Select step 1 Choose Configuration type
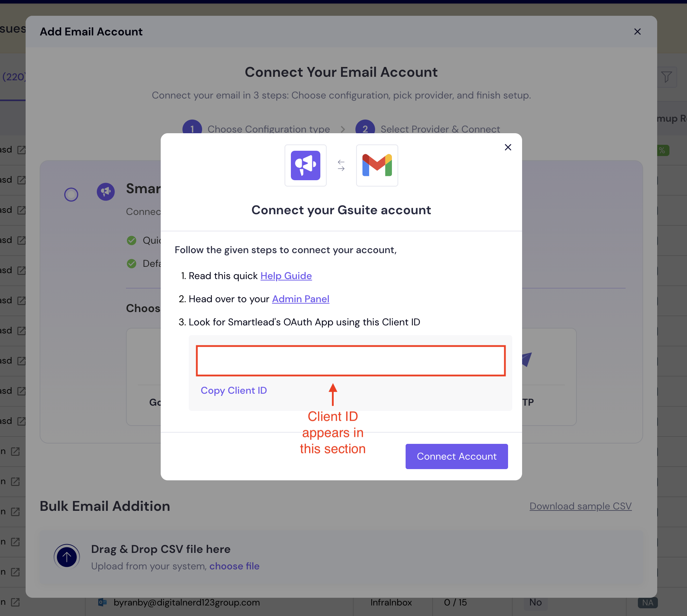This screenshot has width=687, height=616. pos(268,129)
